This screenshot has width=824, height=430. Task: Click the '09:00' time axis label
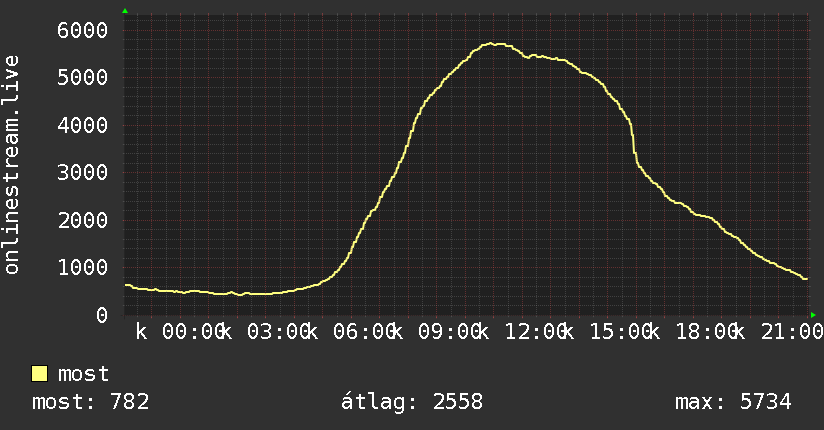pyautogui.click(x=450, y=332)
